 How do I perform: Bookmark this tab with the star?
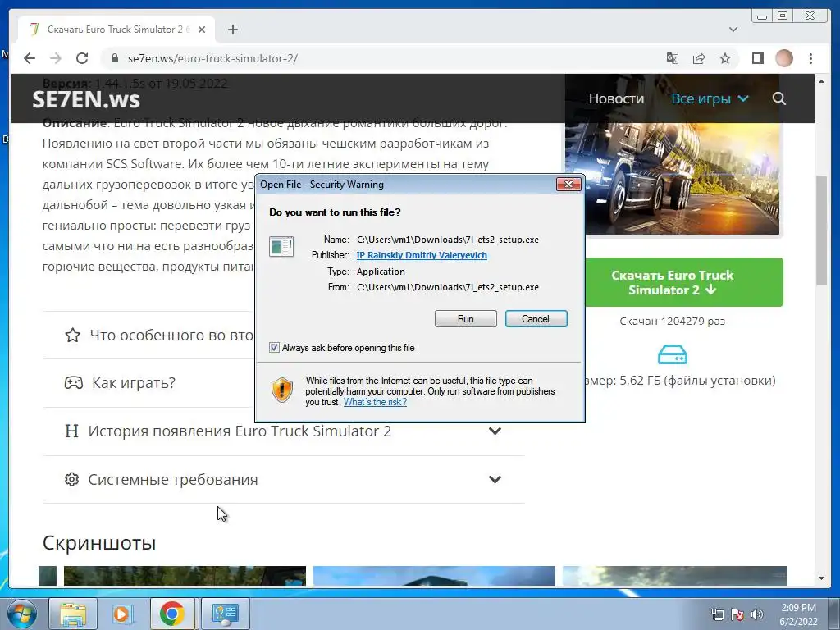pyautogui.click(x=725, y=58)
